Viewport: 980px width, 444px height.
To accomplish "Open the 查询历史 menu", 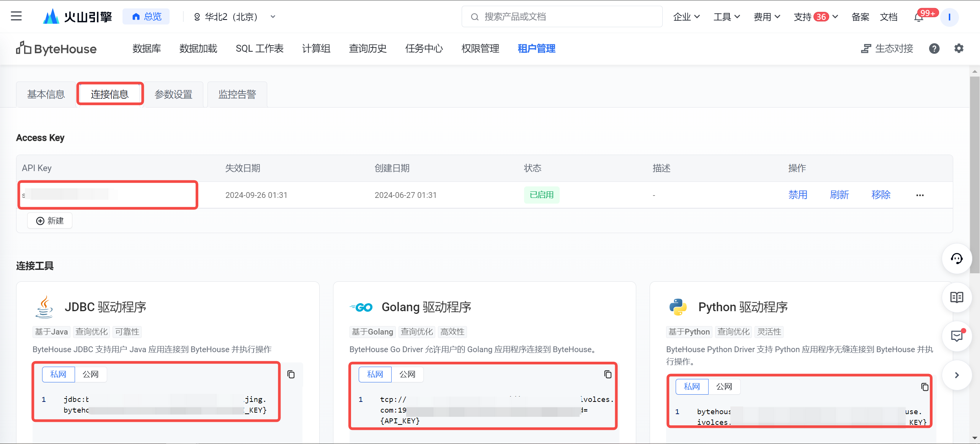I will click(x=368, y=49).
